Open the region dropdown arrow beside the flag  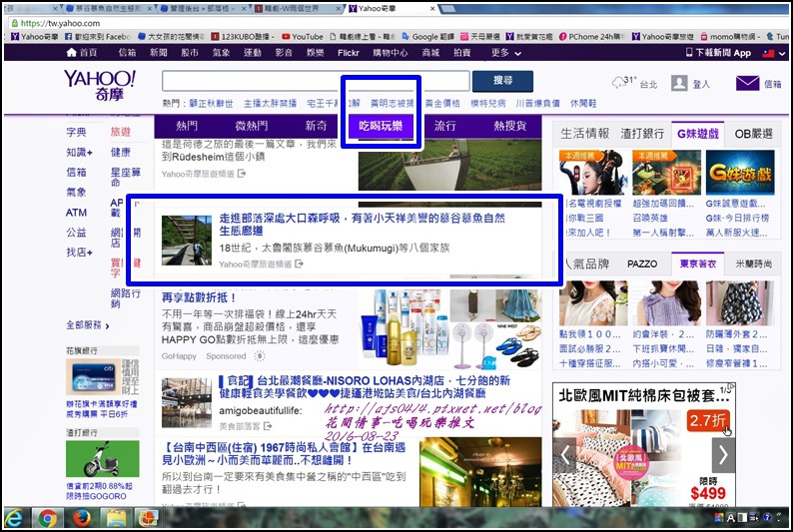coord(781,53)
